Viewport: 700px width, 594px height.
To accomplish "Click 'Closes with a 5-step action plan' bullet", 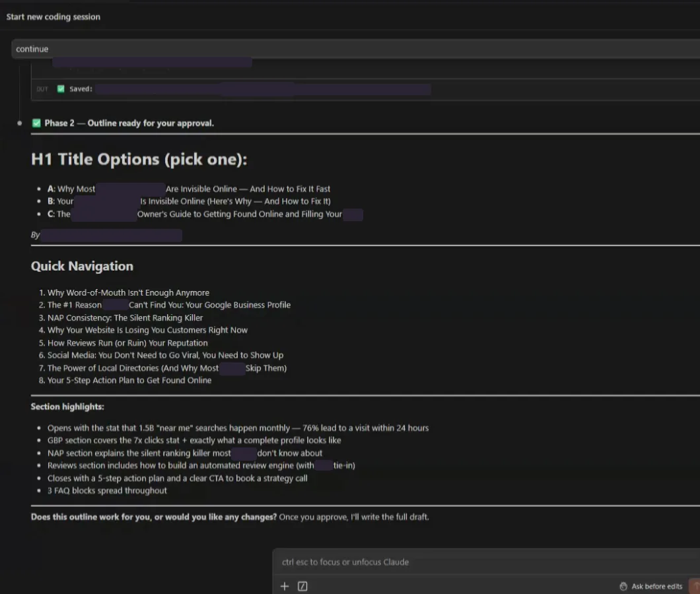I will (177, 478).
